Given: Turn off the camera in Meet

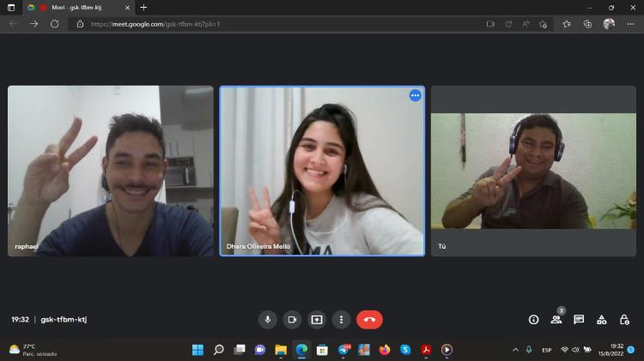Looking at the screenshot, I should pos(292,320).
